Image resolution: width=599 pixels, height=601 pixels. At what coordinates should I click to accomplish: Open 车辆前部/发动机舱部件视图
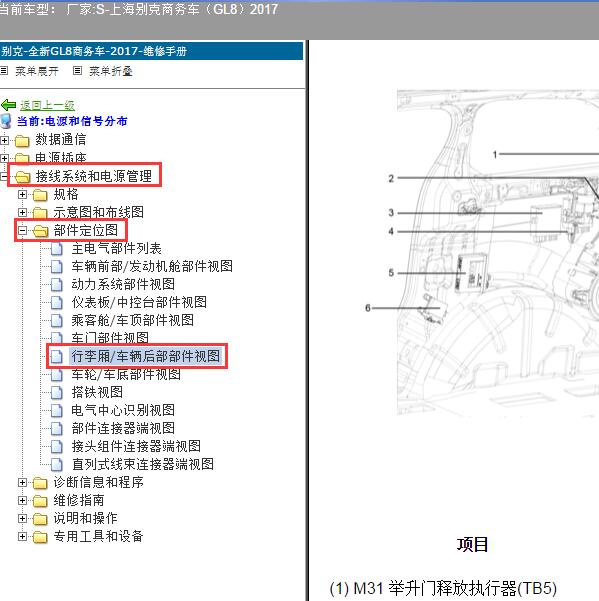point(152,266)
